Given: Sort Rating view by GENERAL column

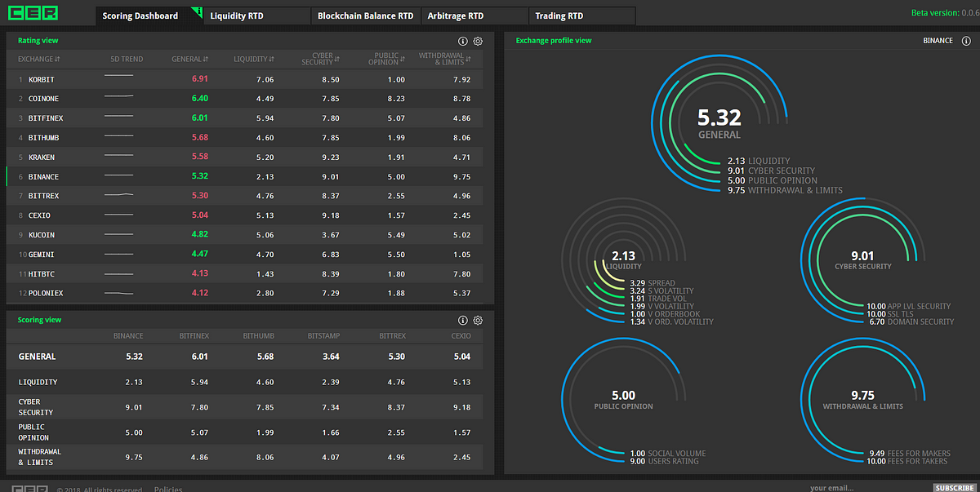Looking at the screenshot, I should pyautogui.click(x=189, y=59).
